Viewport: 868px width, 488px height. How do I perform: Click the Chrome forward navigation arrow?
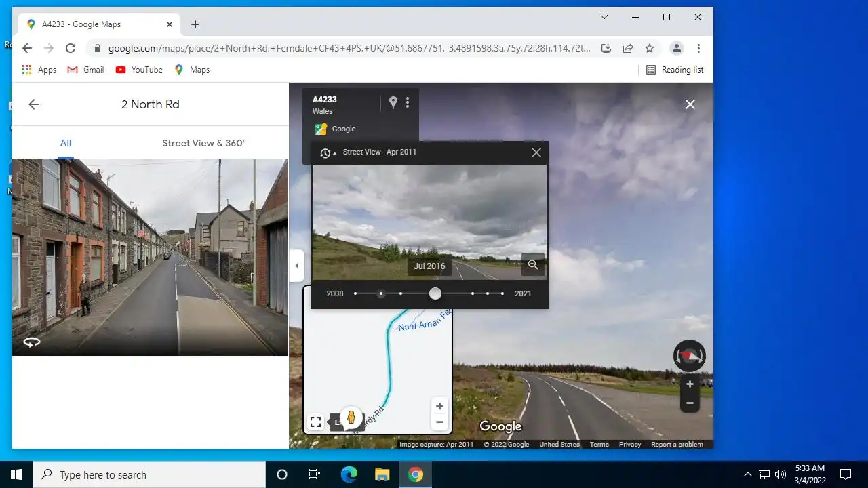coord(49,48)
